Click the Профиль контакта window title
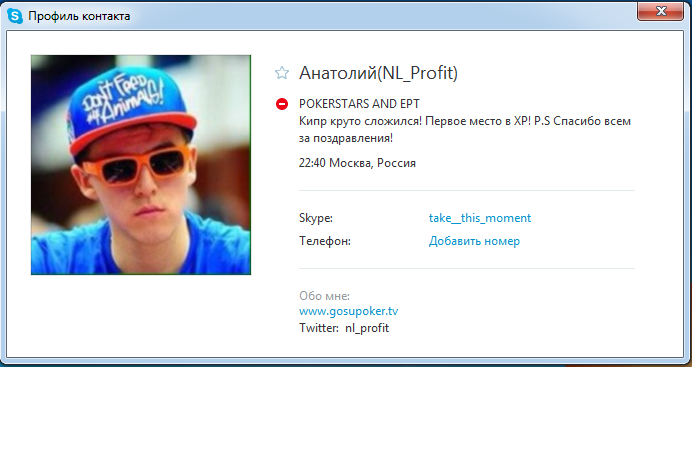Viewport: 692px width, 458px height. click(x=79, y=16)
